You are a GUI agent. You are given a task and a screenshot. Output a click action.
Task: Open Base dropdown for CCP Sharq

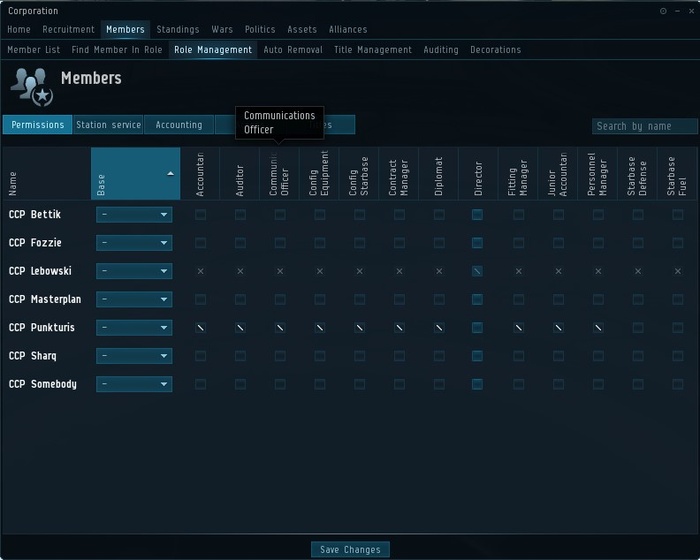(x=134, y=356)
